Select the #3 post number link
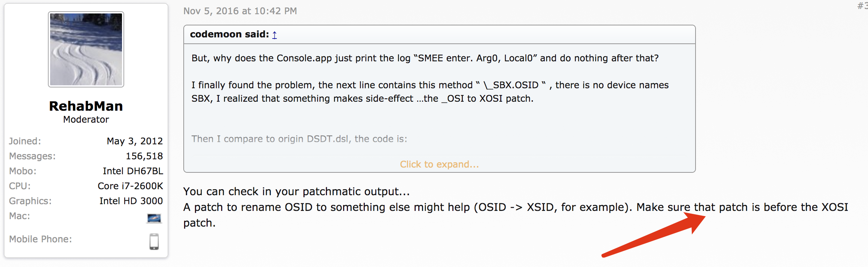Viewport: 868px width, 267px height. (x=864, y=6)
